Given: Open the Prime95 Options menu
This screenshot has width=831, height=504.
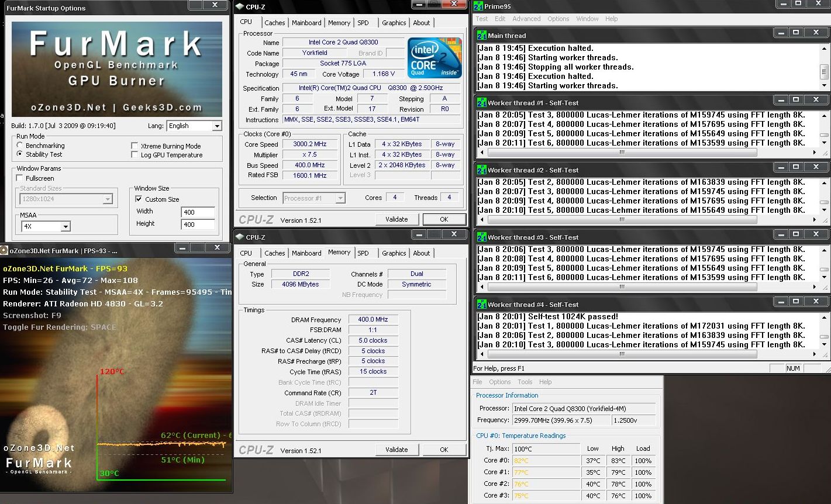Looking at the screenshot, I should [x=558, y=19].
